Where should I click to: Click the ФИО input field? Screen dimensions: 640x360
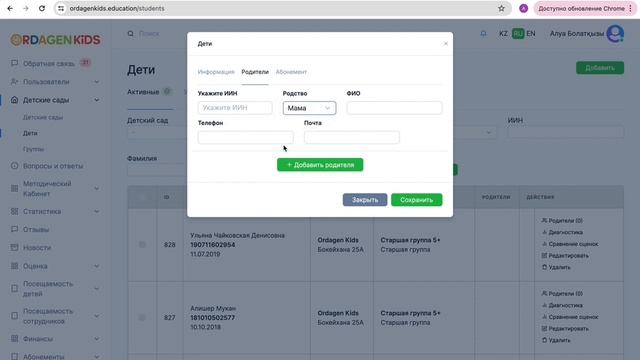coord(394,108)
